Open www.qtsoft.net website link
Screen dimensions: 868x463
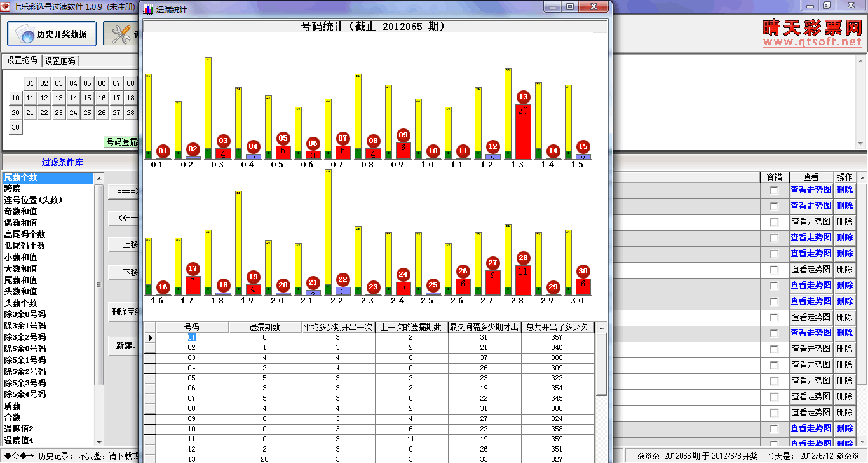[812, 42]
